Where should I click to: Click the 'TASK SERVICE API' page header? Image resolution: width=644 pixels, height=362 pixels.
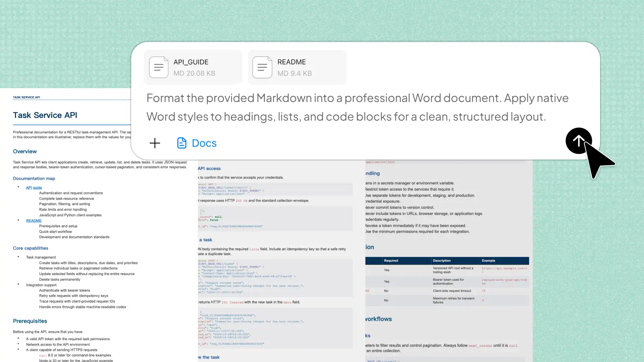pyautogui.click(x=26, y=97)
